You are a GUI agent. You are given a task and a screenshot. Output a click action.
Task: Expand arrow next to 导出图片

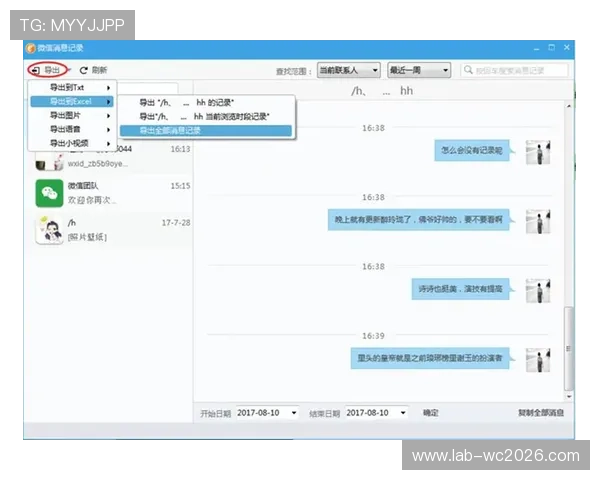click(109, 116)
